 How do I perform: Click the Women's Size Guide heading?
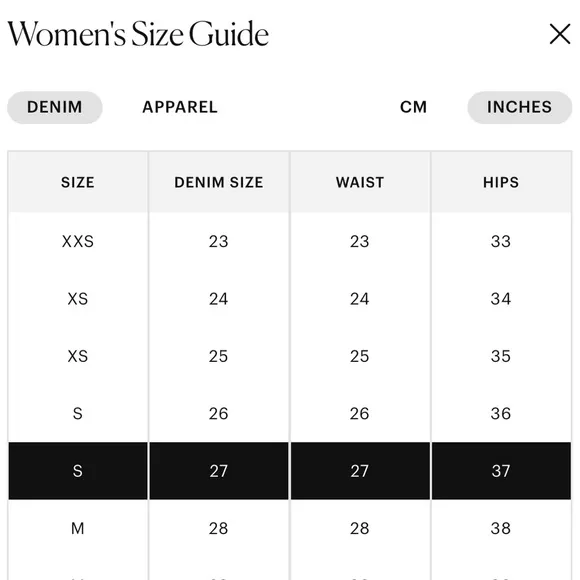pyautogui.click(x=138, y=34)
